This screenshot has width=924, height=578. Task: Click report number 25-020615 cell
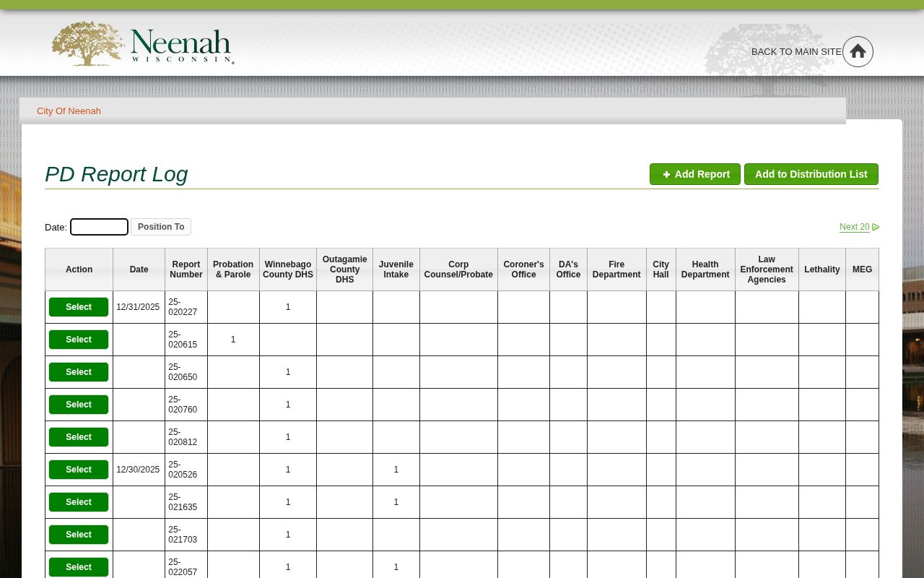pos(186,340)
